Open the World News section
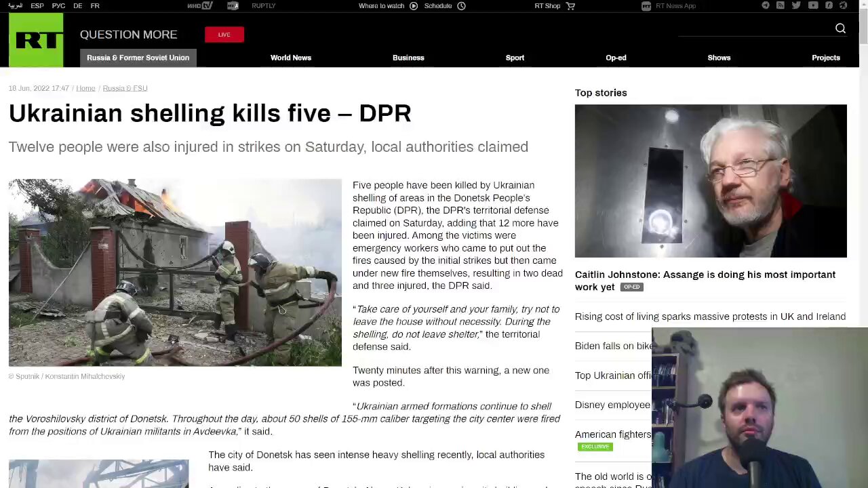 click(291, 58)
